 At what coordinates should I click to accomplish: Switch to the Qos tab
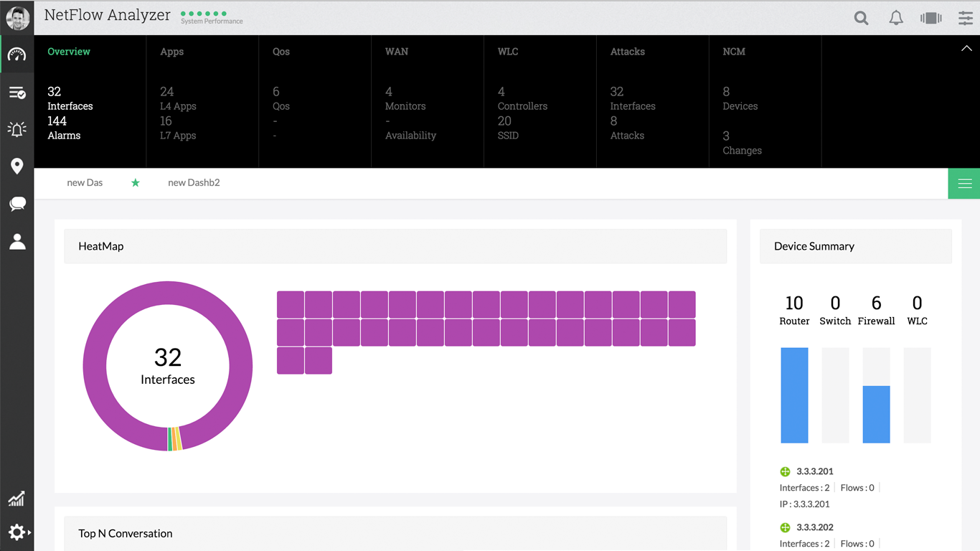click(281, 52)
